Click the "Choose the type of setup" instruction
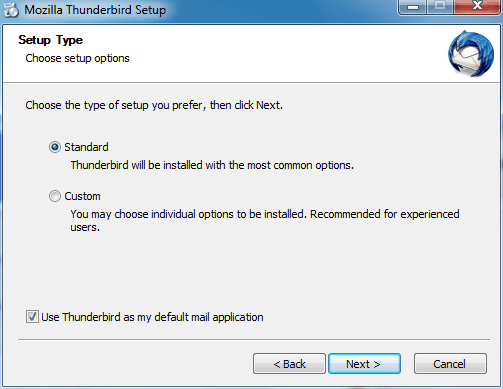This screenshot has width=503, height=389. [154, 105]
